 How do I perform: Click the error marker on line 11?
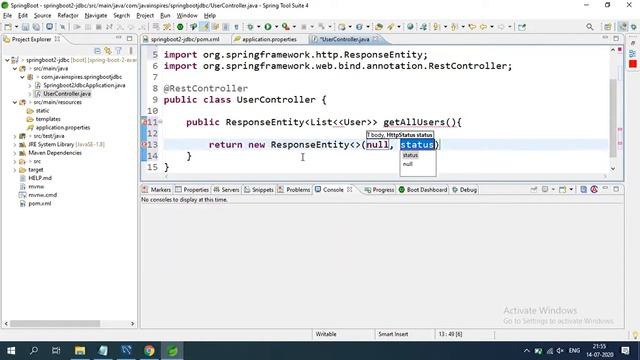point(144,122)
